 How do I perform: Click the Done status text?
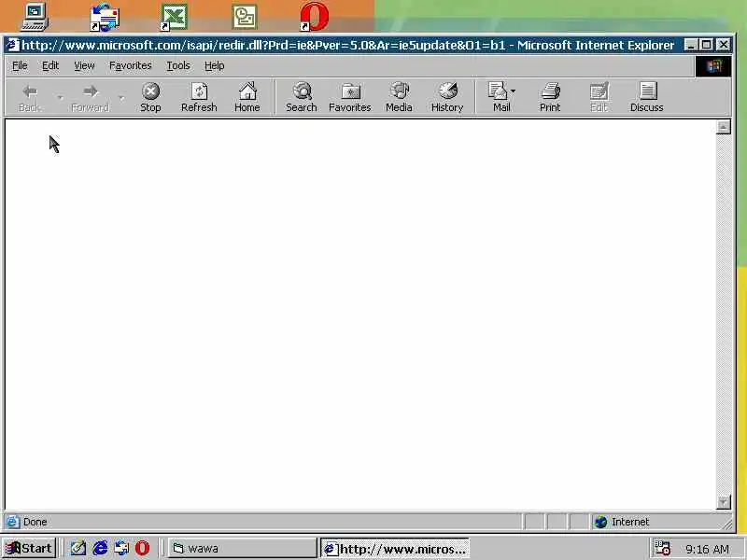click(x=35, y=522)
